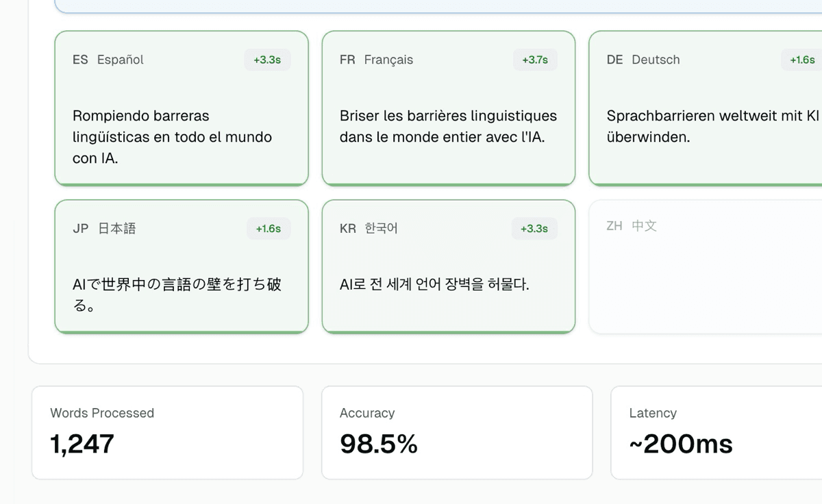Click the +3.7s timing badge on the French card

click(x=534, y=60)
